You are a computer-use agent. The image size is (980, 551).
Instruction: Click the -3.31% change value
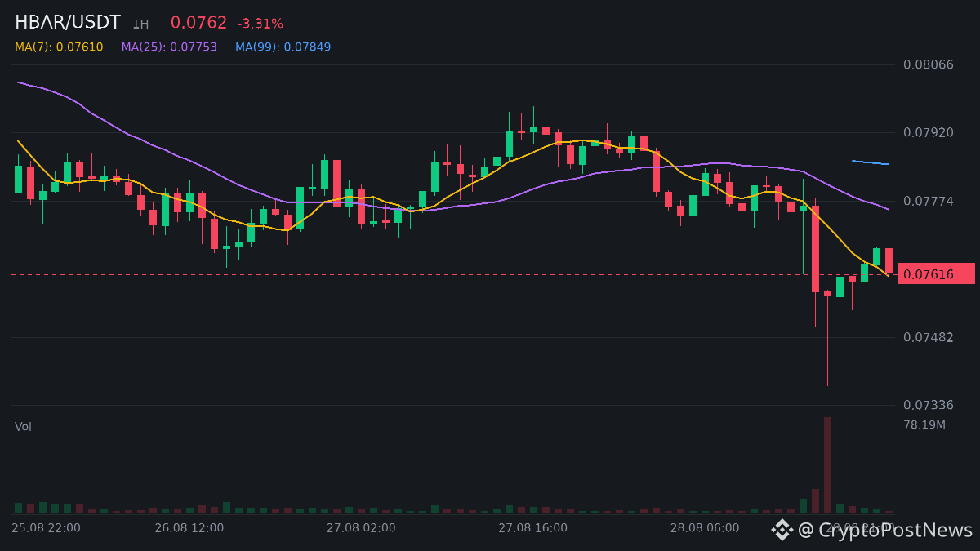click(260, 24)
